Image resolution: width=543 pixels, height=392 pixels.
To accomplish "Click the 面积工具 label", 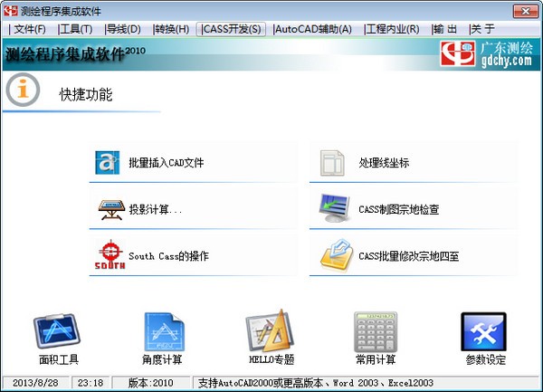I will tap(59, 359).
